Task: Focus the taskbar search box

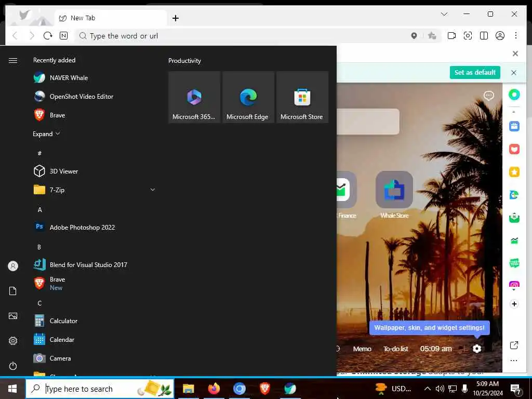Action: [x=100, y=389]
